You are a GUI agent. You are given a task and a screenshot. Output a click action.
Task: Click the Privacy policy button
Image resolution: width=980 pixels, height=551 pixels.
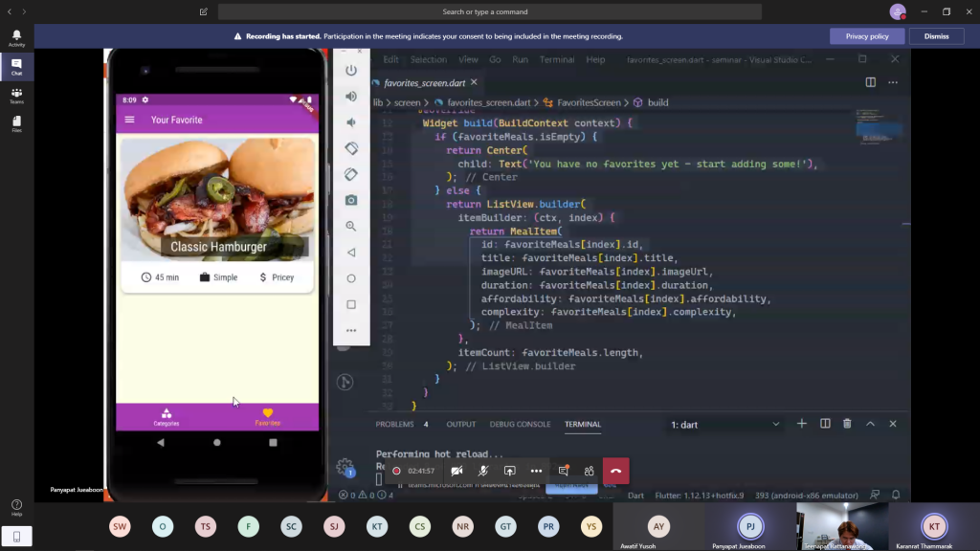(867, 36)
